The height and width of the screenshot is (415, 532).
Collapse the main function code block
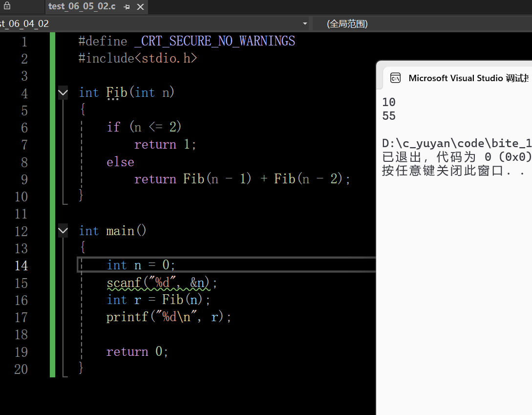pos(63,231)
